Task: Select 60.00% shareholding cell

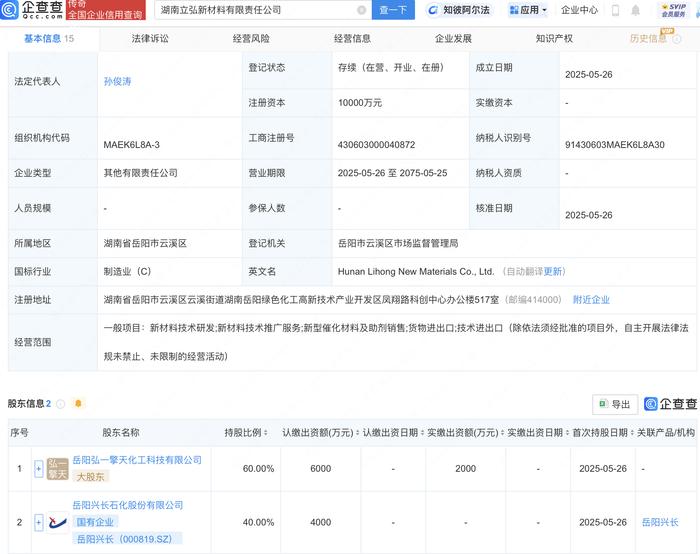Action: tap(258, 469)
